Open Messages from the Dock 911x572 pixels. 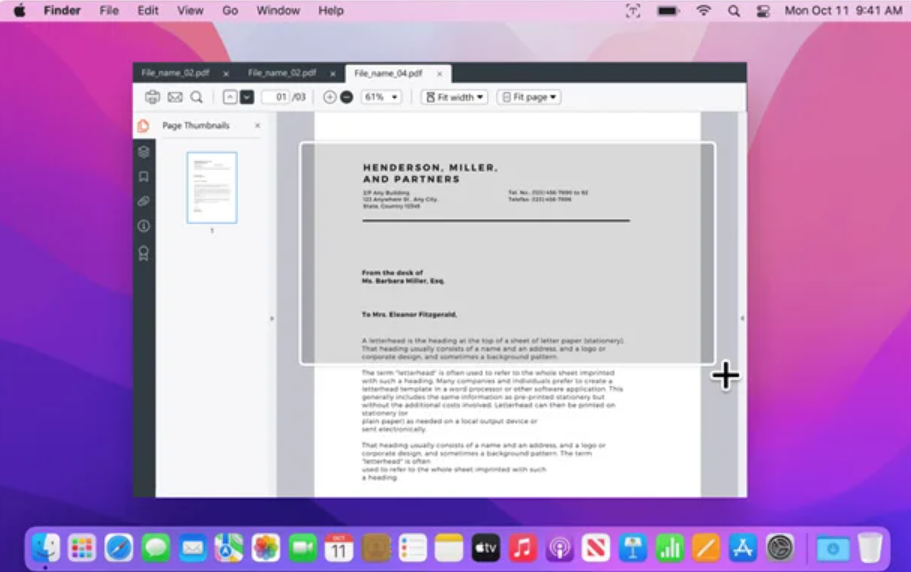156,548
